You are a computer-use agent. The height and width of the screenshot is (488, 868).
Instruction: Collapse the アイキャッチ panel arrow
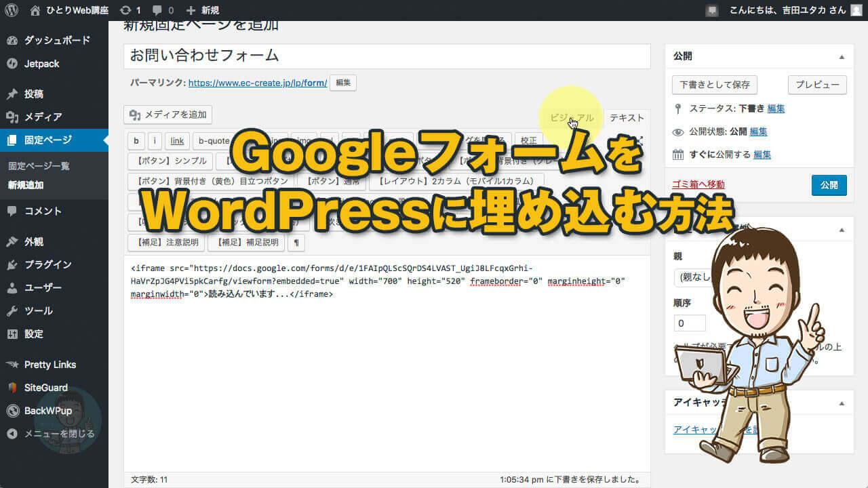(x=842, y=402)
